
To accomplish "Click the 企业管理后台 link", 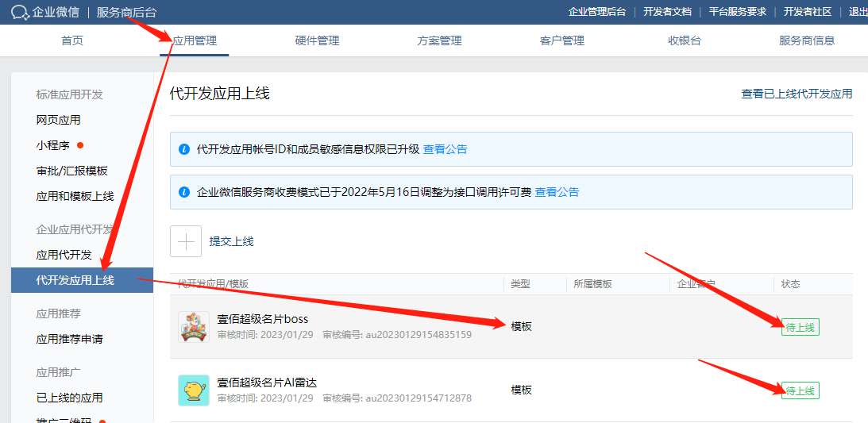I will pos(597,12).
